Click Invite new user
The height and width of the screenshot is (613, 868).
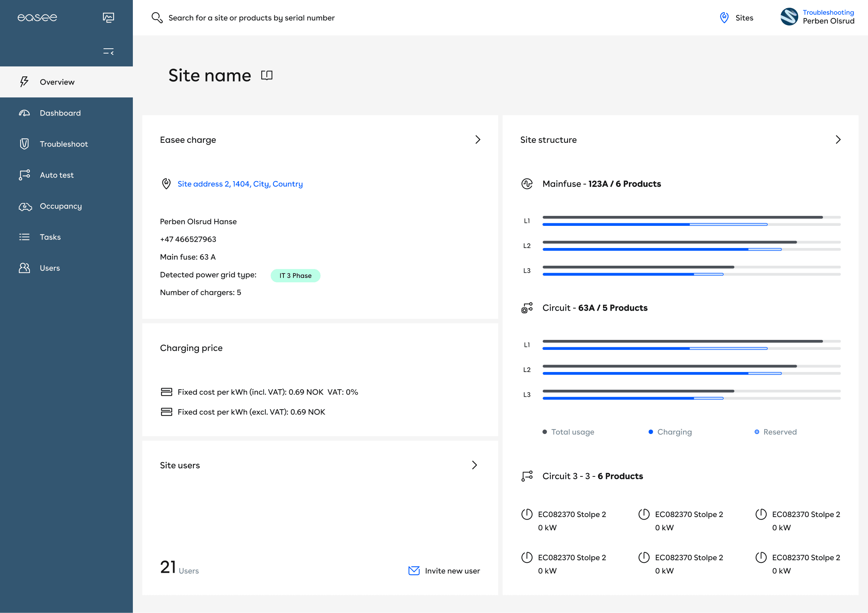point(452,571)
